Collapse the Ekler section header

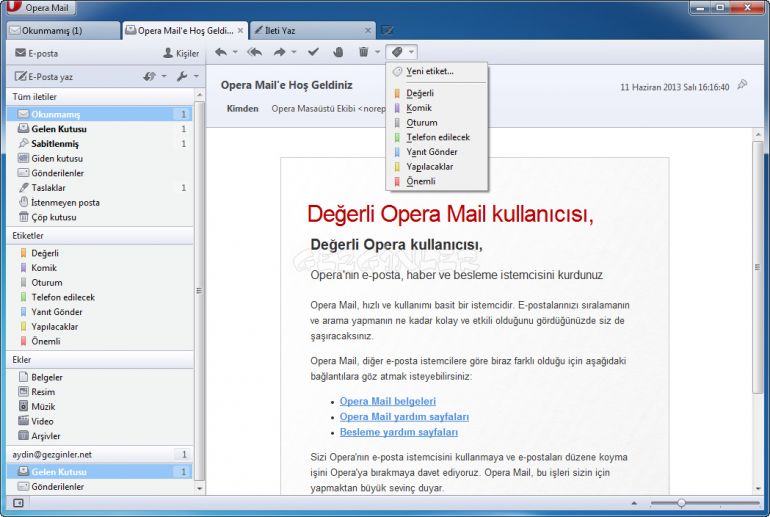pos(100,360)
